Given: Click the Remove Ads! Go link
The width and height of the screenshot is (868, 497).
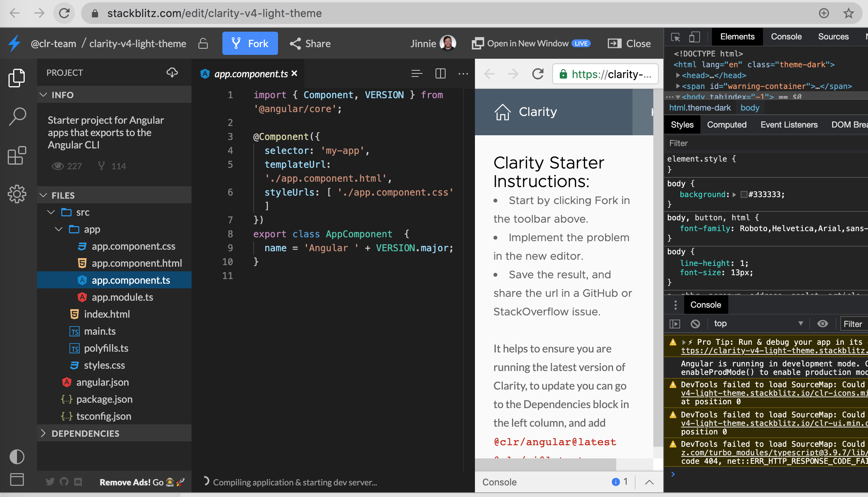Looking at the screenshot, I should pyautogui.click(x=142, y=482).
